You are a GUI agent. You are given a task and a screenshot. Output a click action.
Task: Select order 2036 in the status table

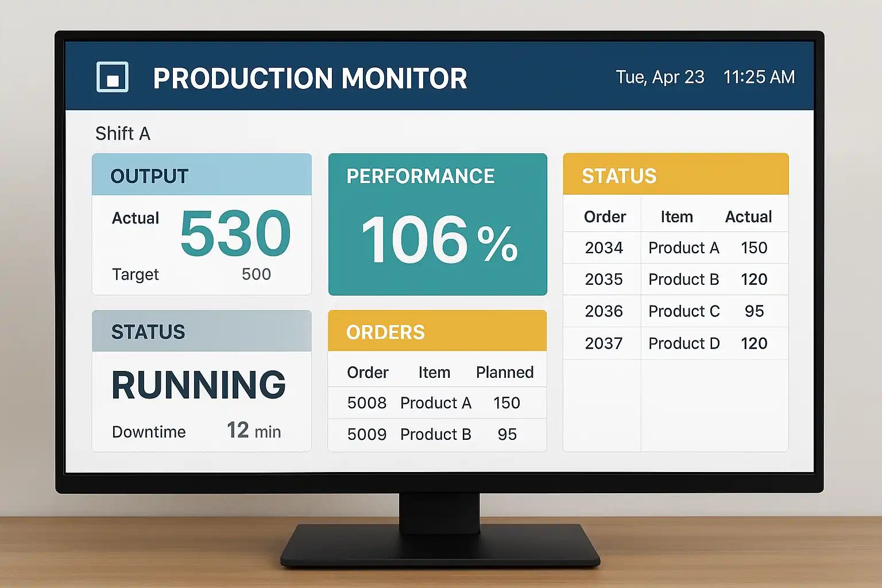(604, 311)
